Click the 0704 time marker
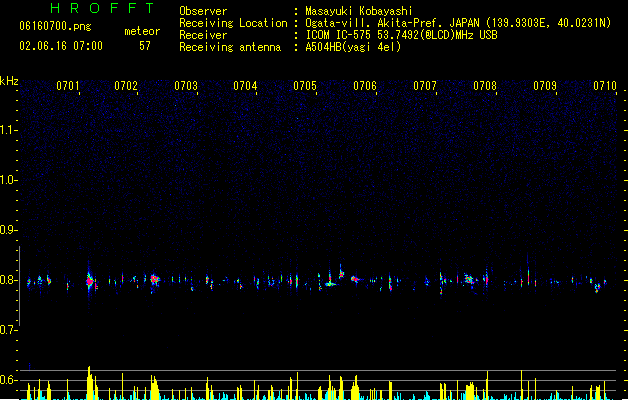Image resolution: width=629 pixels, height=400 pixels. coord(245,86)
